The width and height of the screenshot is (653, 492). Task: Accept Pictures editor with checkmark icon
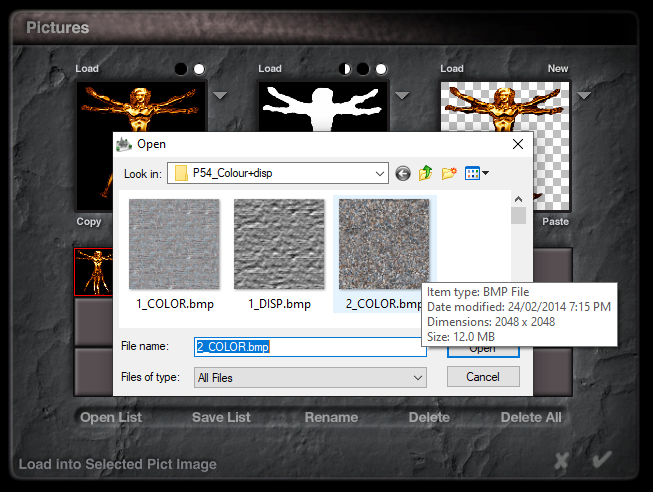tap(602, 459)
